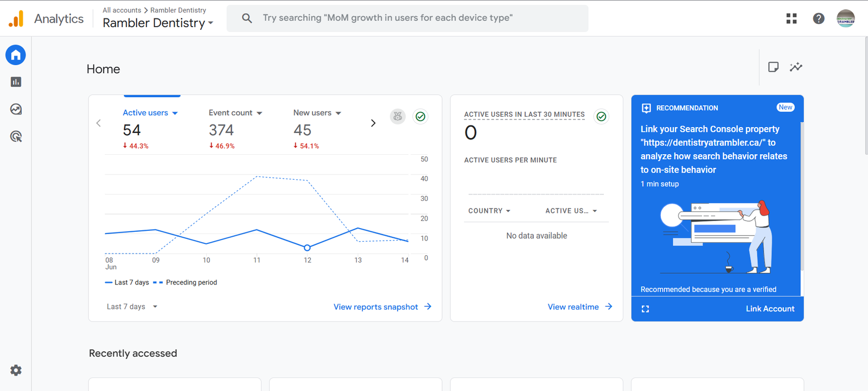
Task: Open the New users metric dropdown
Action: coord(317,113)
